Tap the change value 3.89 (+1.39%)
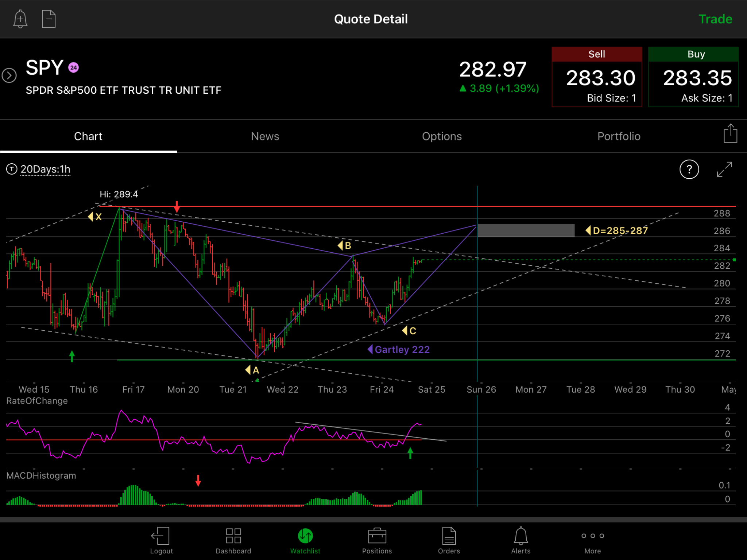The width and height of the screenshot is (747, 560). tap(499, 89)
